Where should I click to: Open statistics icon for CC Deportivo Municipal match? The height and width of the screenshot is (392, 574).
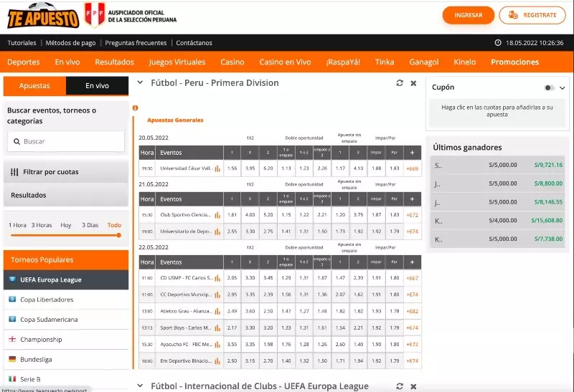pos(217,295)
